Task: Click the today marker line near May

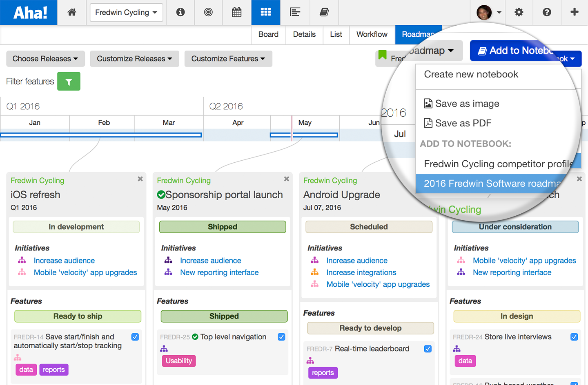Action: click(x=292, y=128)
